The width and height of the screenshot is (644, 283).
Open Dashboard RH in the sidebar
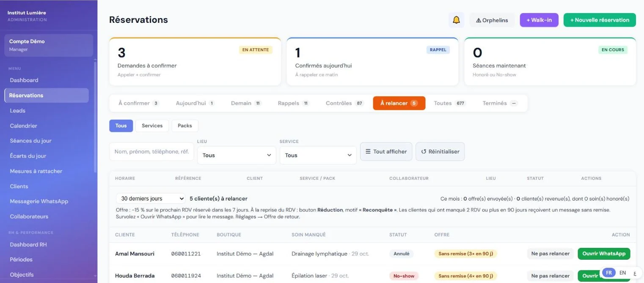pos(47,245)
